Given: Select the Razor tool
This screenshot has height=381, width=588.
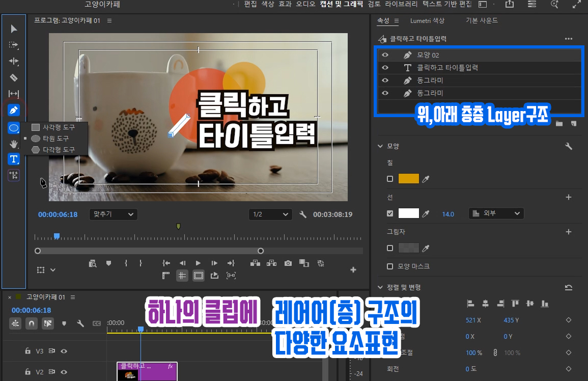Looking at the screenshot, I should [x=14, y=78].
